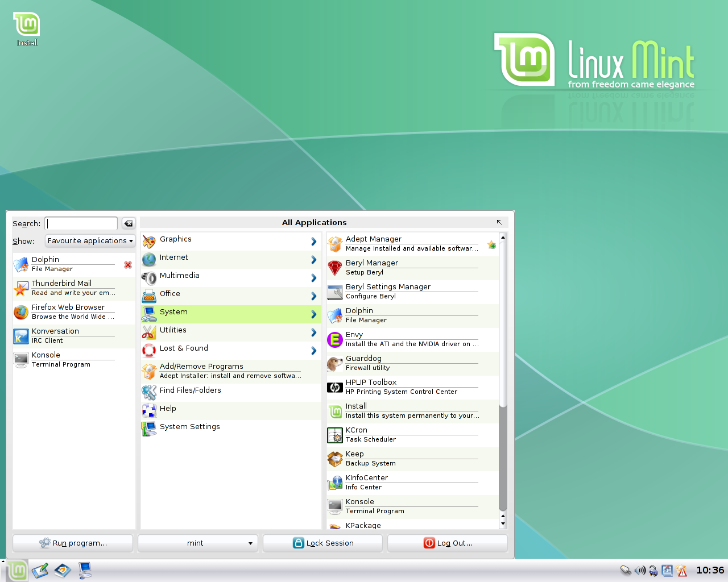Open the Show dropdown for Favourite applications

(90, 241)
